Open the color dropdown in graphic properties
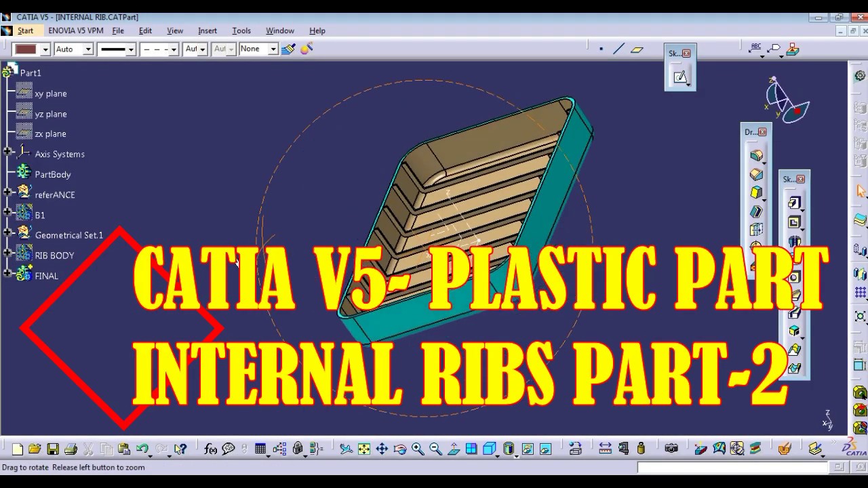868x488 pixels. click(45, 49)
